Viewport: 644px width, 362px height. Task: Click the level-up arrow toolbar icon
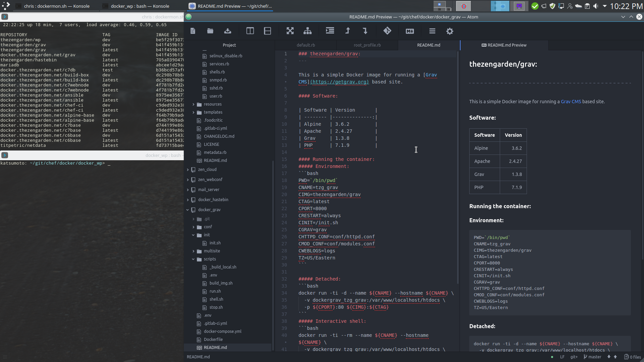(x=348, y=31)
